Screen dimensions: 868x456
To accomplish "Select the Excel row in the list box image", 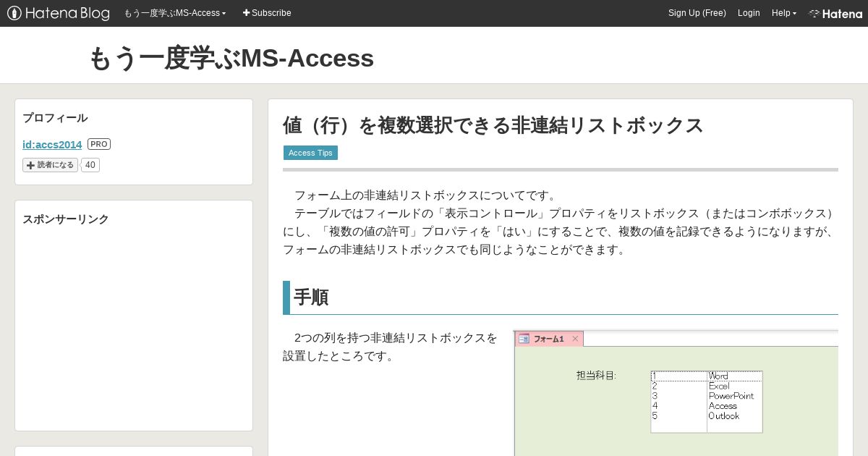I will pyautogui.click(x=707, y=387).
